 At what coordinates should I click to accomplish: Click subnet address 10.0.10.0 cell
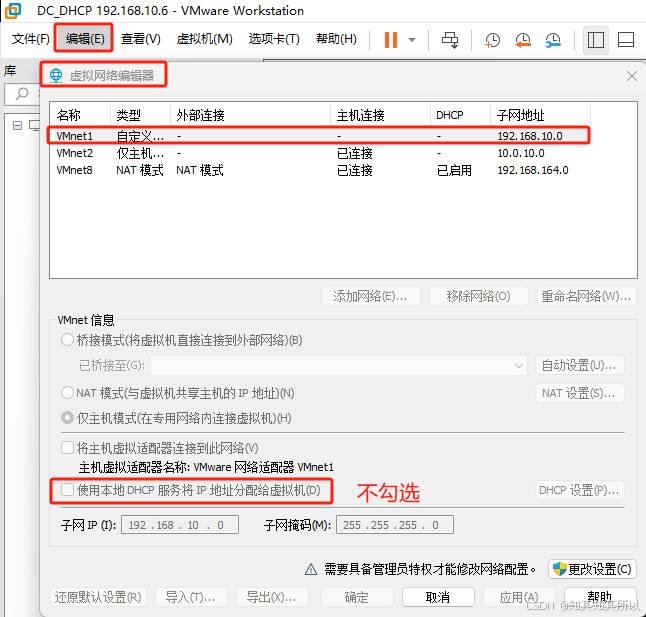521,153
